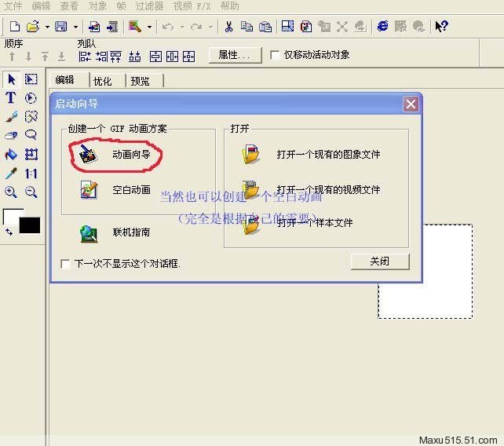Screen dimensions: 504x446
Task: Open a sample file option
Action: (x=298, y=223)
